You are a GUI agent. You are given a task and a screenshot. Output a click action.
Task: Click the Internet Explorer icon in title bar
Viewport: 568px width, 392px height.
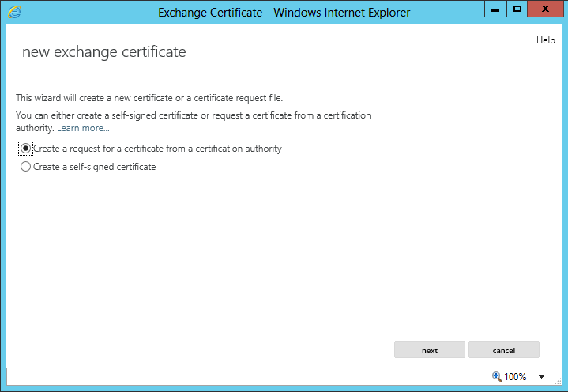point(14,13)
